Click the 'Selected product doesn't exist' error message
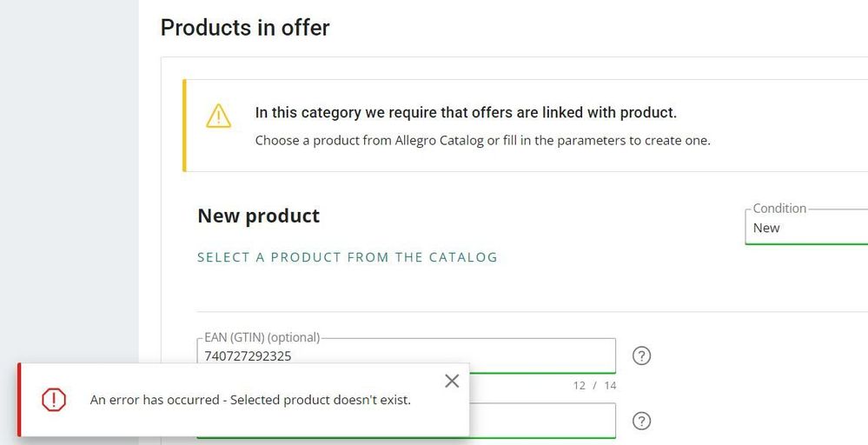The width and height of the screenshot is (868, 445). point(321,400)
